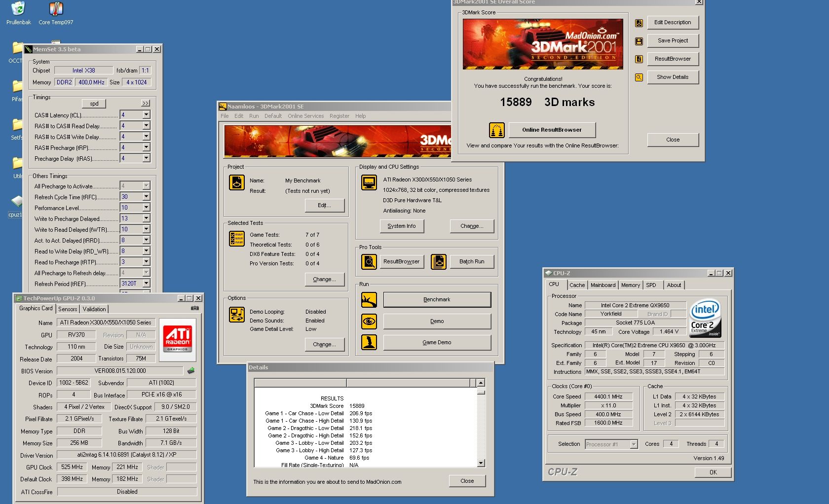Click the GPU-Z screenshot camera icon

(195, 308)
